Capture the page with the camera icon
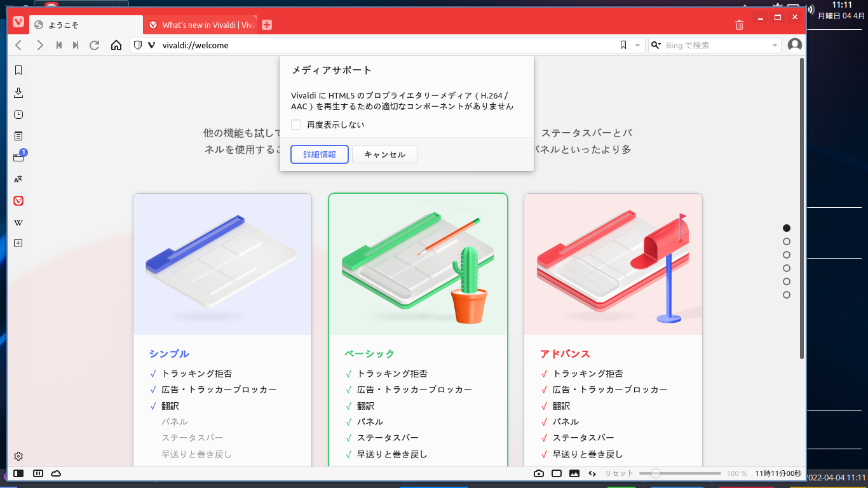 [x=539, y=473]
